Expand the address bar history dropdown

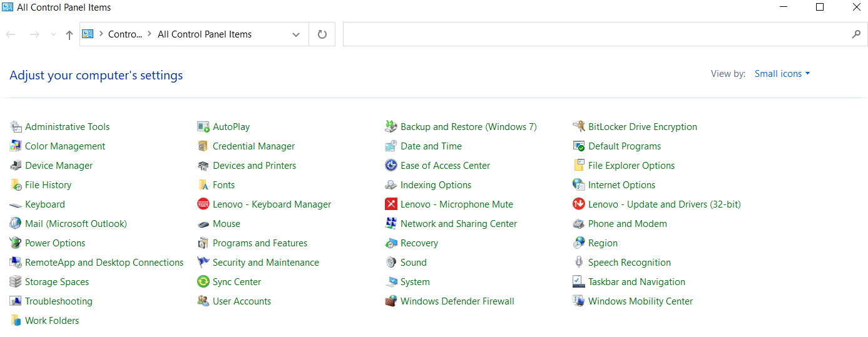pyautogui.click(x=296, y=34)
